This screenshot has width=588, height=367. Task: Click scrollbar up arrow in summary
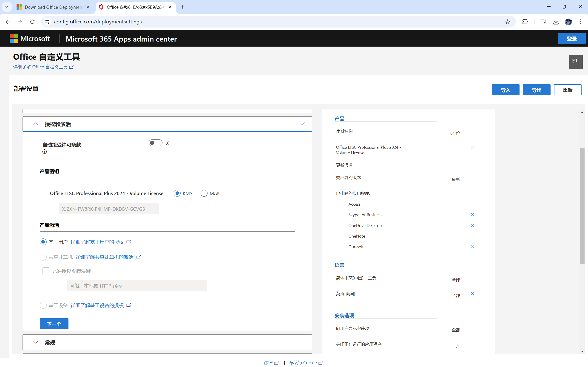[582, 113]
